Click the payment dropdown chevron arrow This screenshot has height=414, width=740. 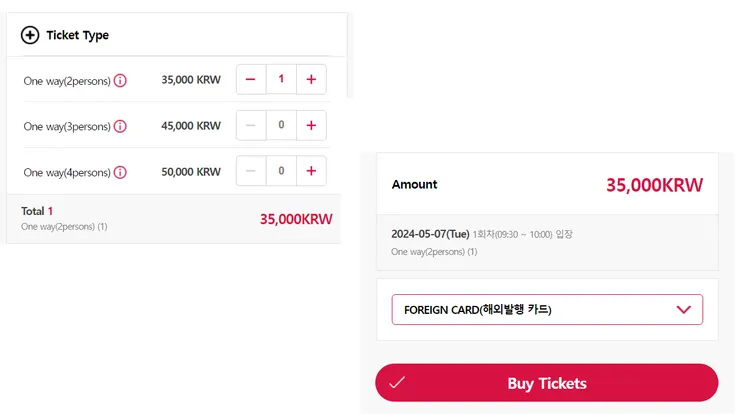pos(684,310)
